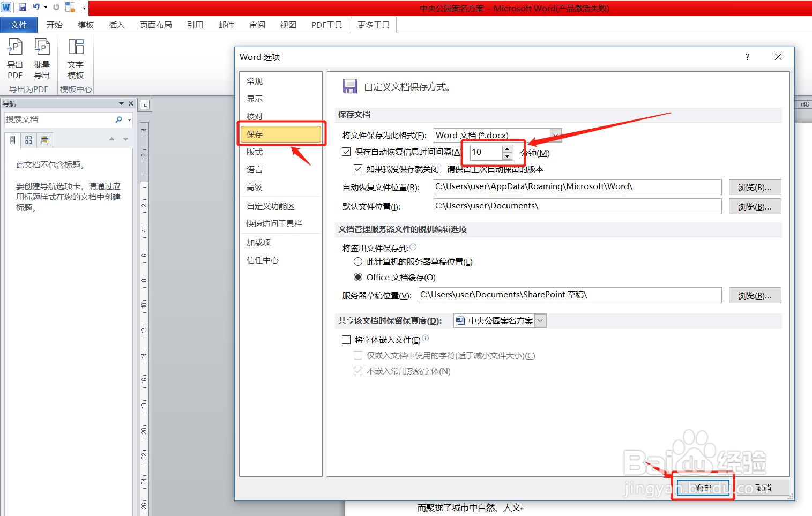Open search options dropdown beside magnifier
Image resolution: width=812 pixels, height=516 pixels.
click(x=129, y=120)
